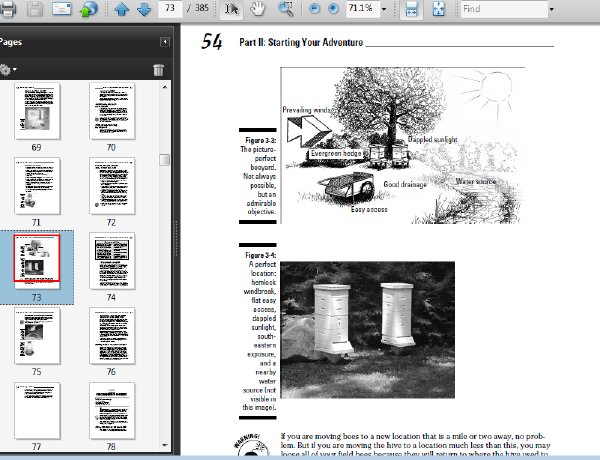Zoom out with the minus button
600x460 pixels.
(x=314, y=8)
